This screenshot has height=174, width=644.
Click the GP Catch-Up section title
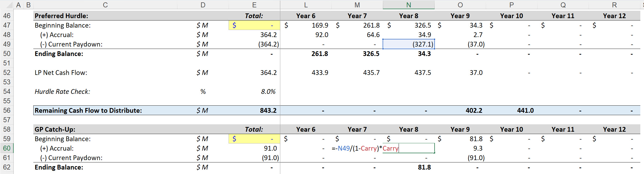pyautogui.click(x=55, y=129)
